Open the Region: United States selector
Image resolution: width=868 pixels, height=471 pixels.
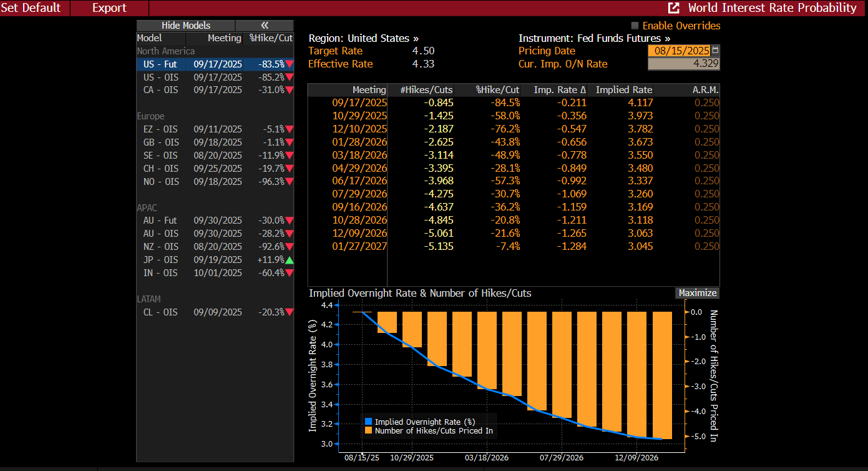[363, 38]
